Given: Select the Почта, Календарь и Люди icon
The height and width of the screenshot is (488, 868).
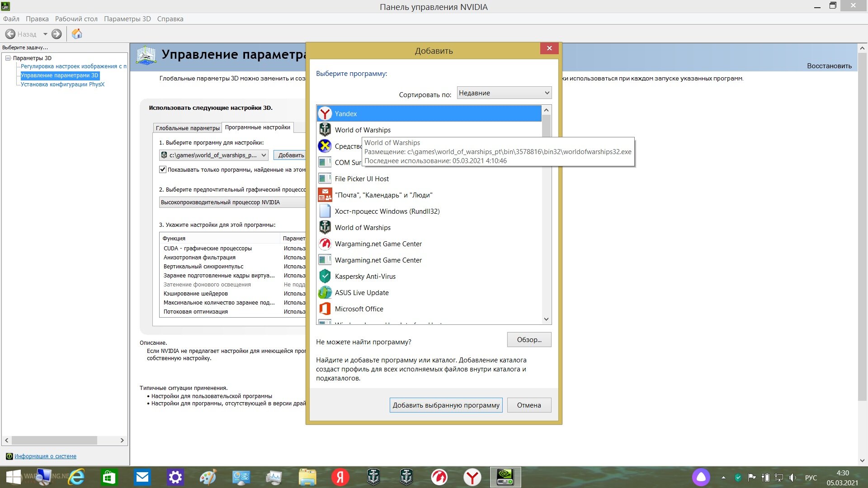Looking at the screenshot, I should click(x=325, y=195).
